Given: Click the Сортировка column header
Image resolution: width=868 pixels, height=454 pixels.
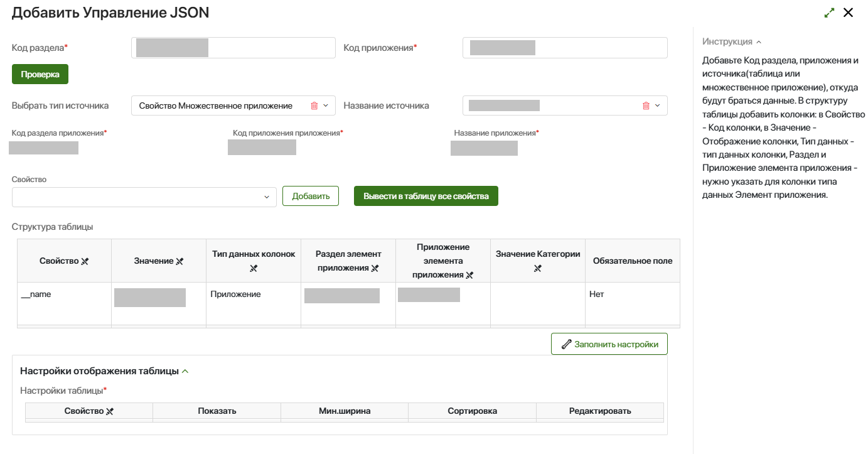Looking at the screenshot, I should pyautogui.click(x=472, y=411).
